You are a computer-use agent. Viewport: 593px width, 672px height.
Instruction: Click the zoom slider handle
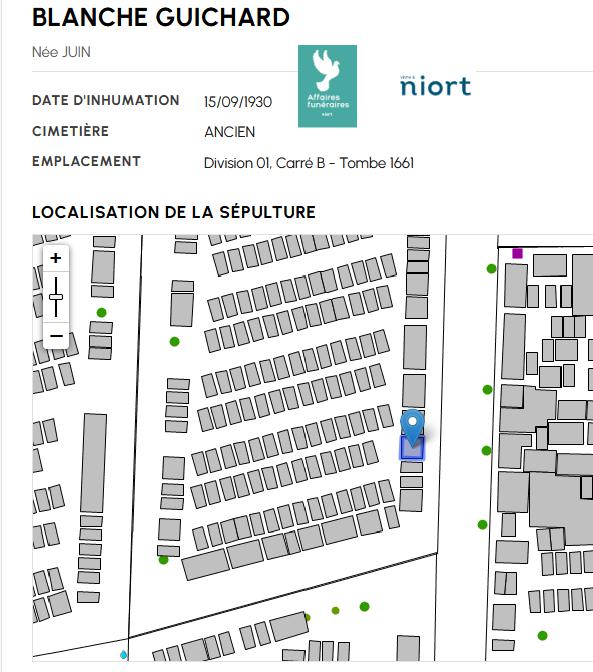click(56, 297)
